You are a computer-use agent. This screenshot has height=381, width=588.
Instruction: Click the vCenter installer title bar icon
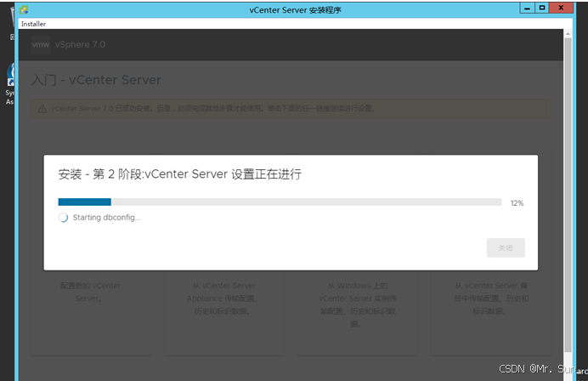click(x=24, y=9)
